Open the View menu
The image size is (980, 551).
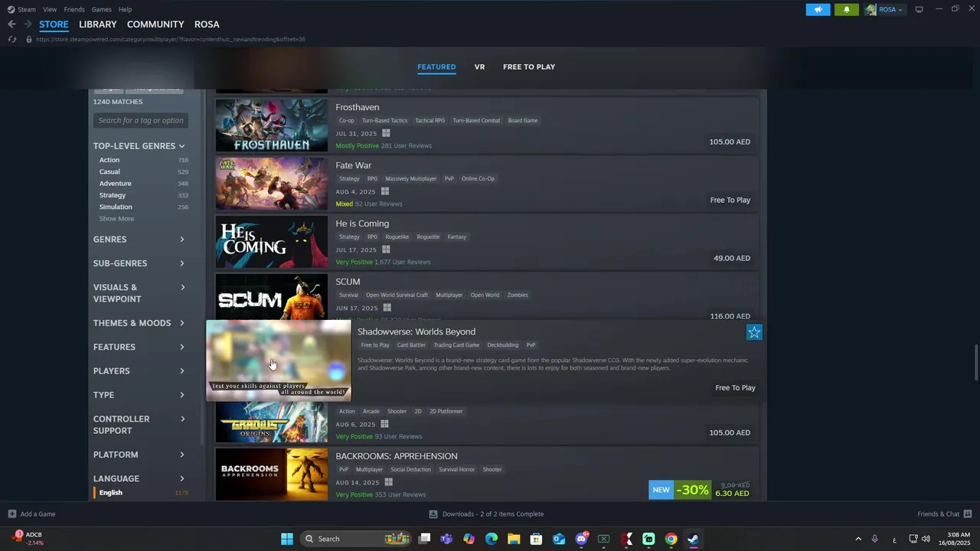pyautogui.click(x=50, y=9)
